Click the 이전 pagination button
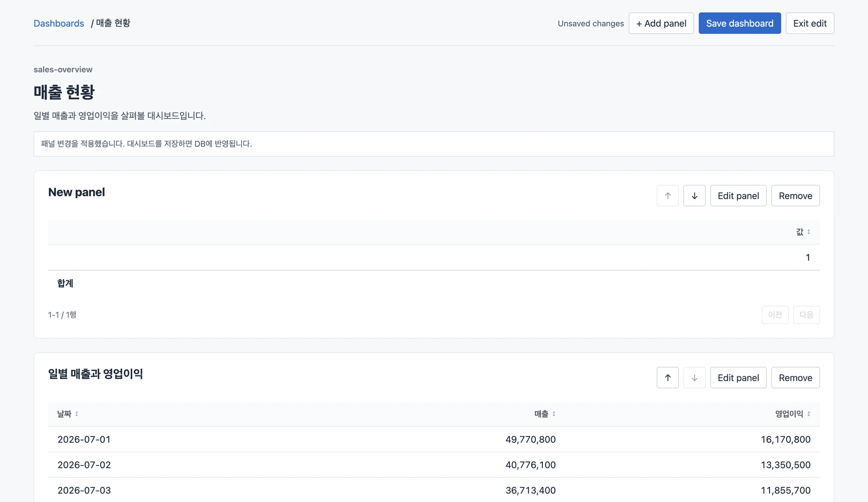 coord(775,315)
